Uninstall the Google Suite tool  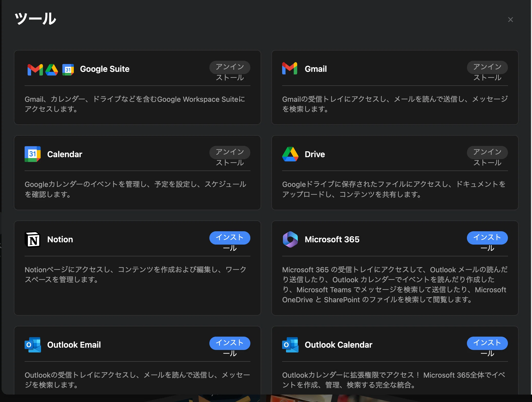pyautogui.click(x=230, y=67)
